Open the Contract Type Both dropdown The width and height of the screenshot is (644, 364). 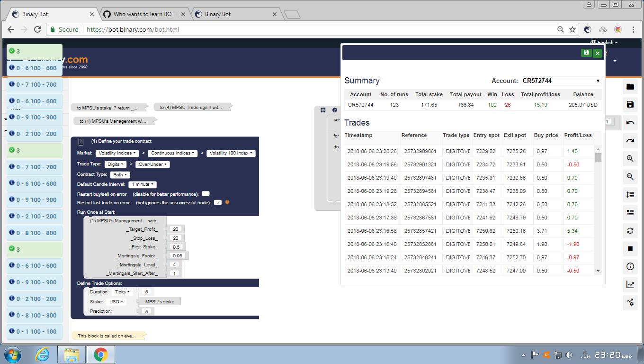point(120,175)
